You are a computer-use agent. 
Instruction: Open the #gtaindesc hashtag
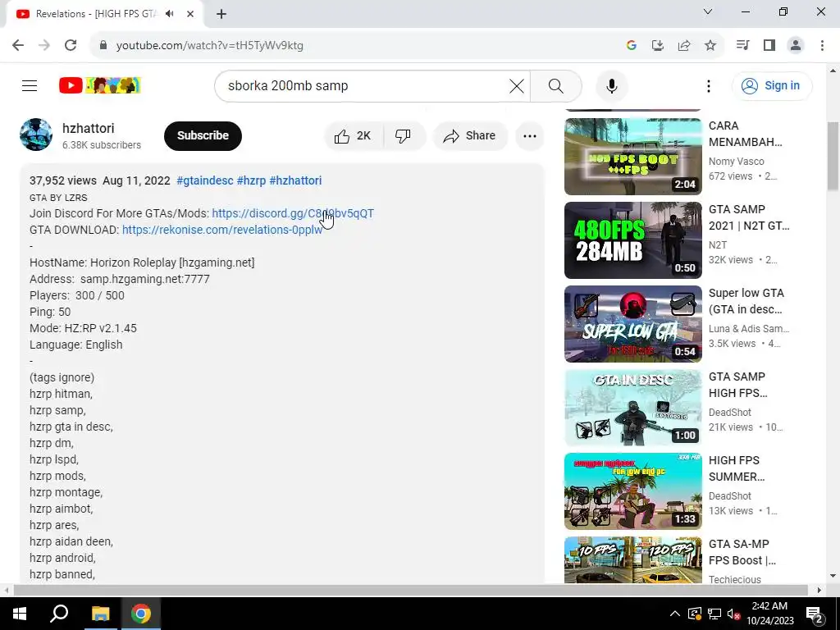(x=205, y=180)
